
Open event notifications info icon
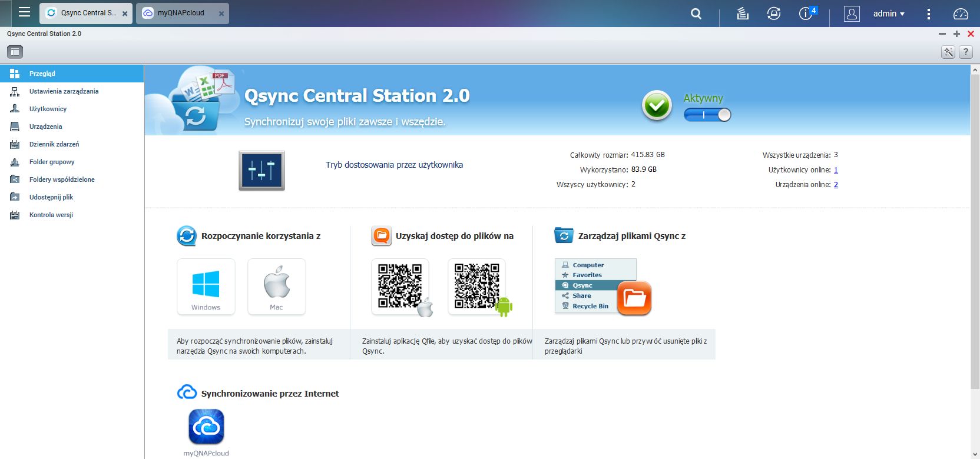coord(806,14)
